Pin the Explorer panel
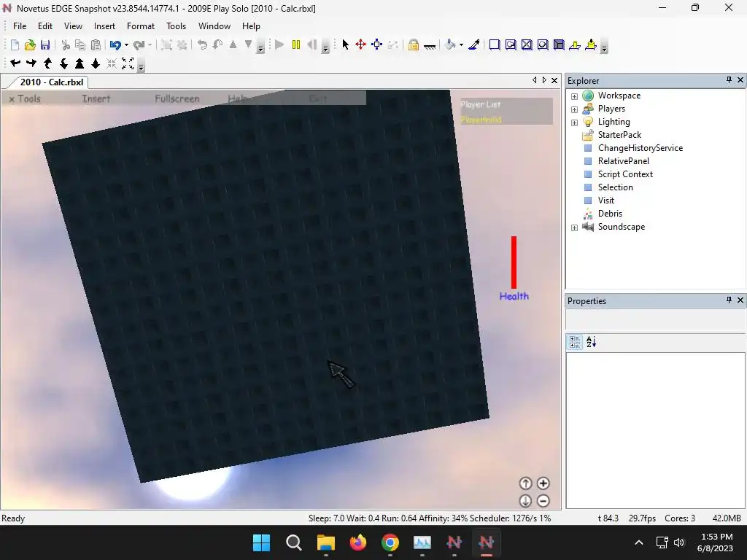The width and height of the screenshot is (747, 560). (729, 80)
